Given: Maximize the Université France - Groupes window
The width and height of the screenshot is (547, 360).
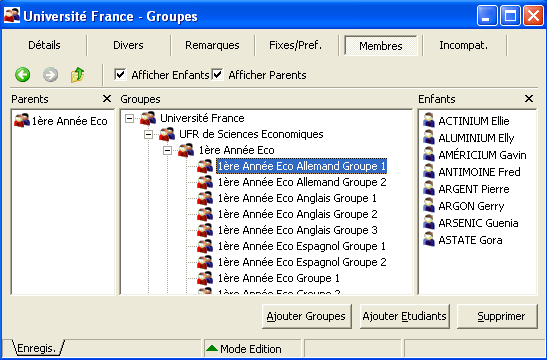Looking at the screenshot, I should pos(510,16).
